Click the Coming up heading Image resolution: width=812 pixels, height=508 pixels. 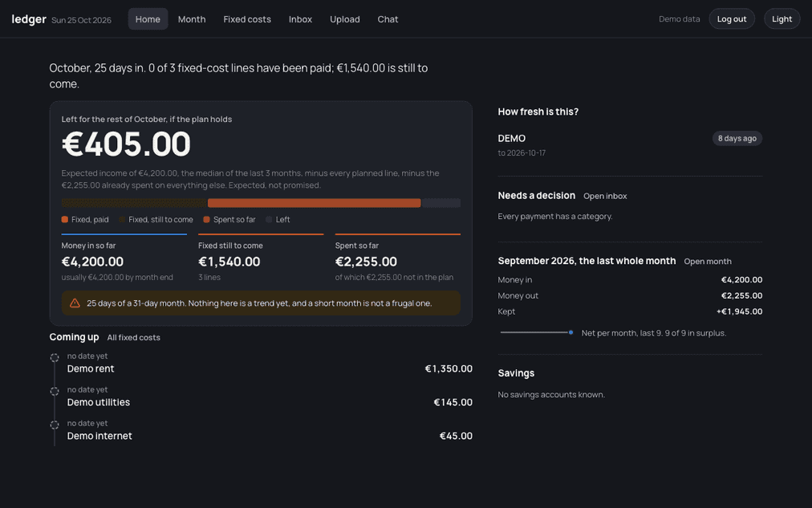point(74,337)
